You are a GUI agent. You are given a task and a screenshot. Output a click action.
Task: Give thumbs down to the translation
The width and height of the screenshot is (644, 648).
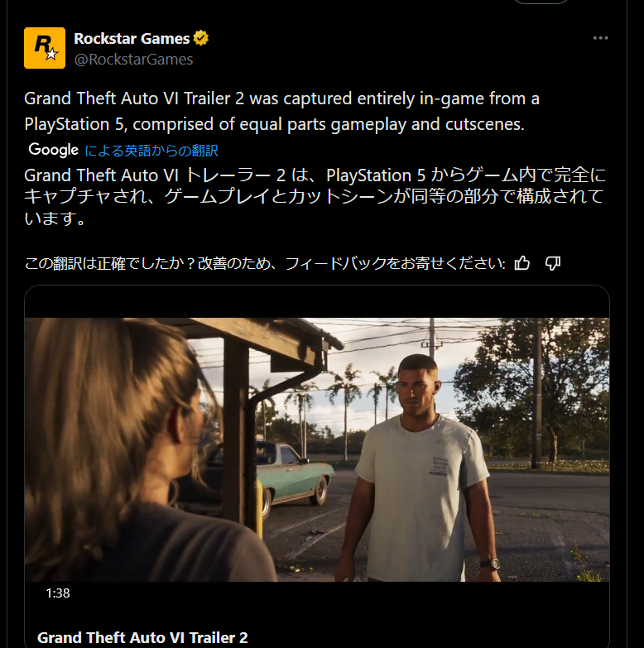point(553,263)
